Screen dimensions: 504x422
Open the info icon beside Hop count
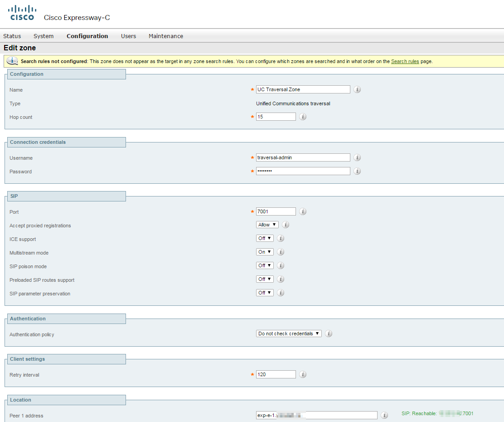[x=303, y=117]
